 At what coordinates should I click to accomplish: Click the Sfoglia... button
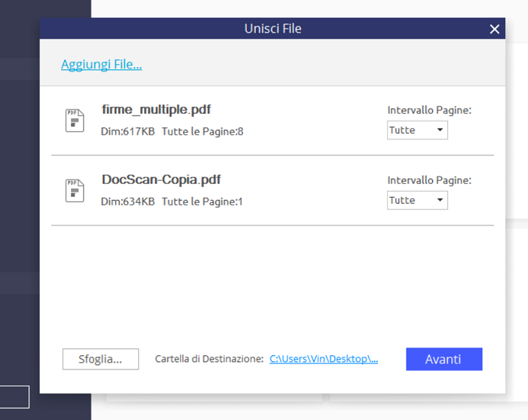click(x=100, y=359)
